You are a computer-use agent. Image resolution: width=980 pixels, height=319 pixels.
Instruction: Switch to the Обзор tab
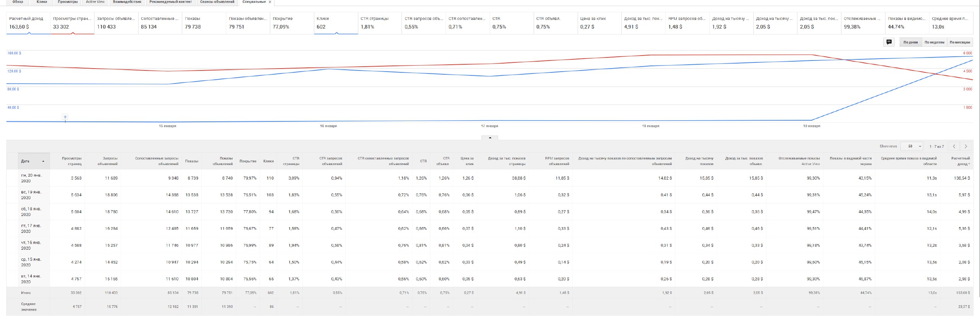[x=18, y=2]
